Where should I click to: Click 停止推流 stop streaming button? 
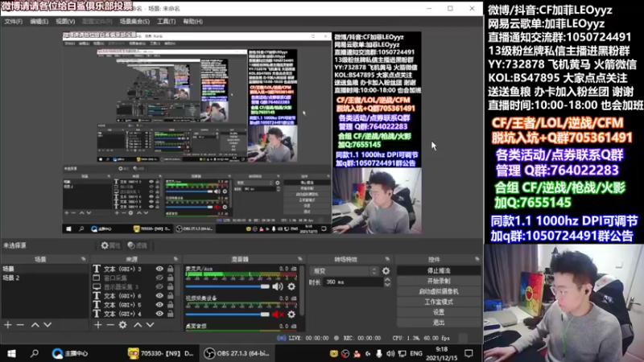point(439,271)
